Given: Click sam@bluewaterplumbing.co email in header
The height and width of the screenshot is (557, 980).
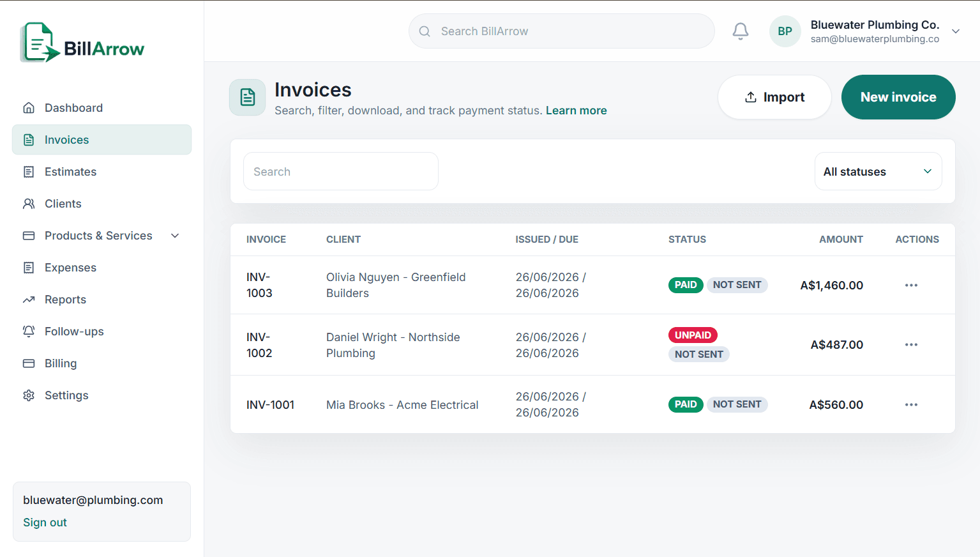Looking at the screenshot, I should click(875, 39).
